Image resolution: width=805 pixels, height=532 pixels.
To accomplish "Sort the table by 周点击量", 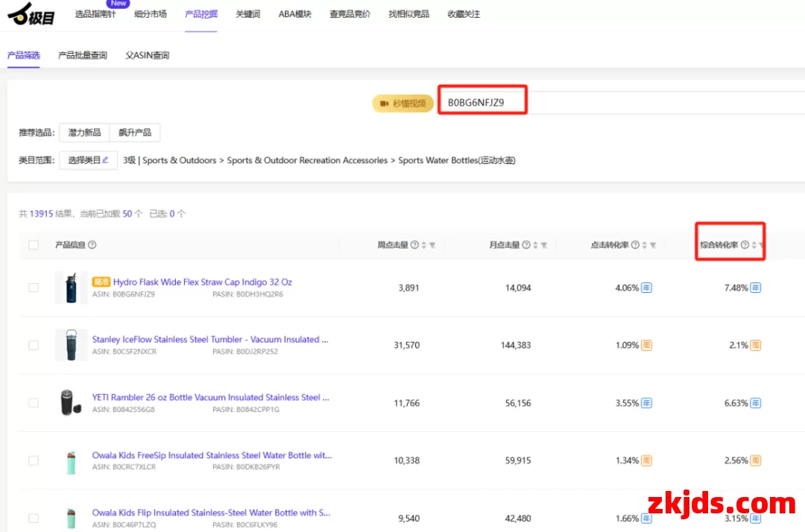I will coord(424,245).
